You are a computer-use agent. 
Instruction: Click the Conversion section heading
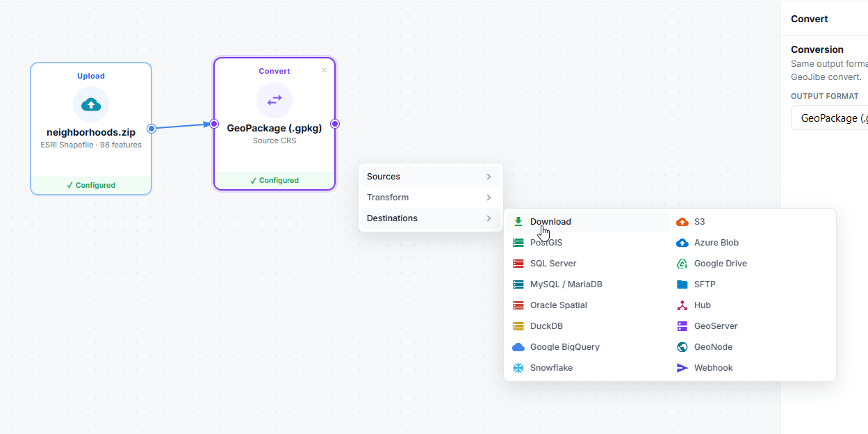pos(817,49)
